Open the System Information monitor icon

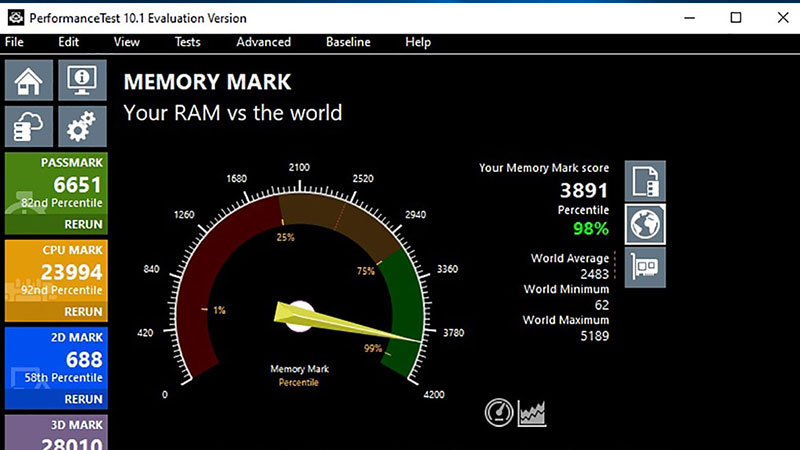[82, 80]
